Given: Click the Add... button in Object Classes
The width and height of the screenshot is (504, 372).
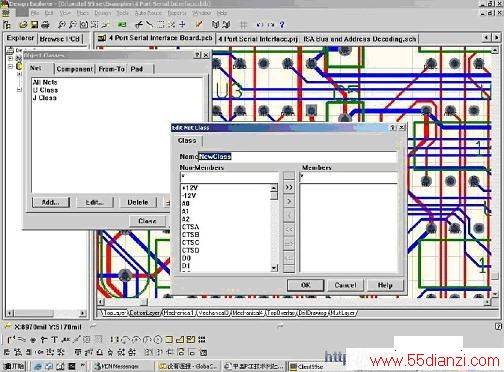Looking at the screenshot, I should click(x=50, y=202).
